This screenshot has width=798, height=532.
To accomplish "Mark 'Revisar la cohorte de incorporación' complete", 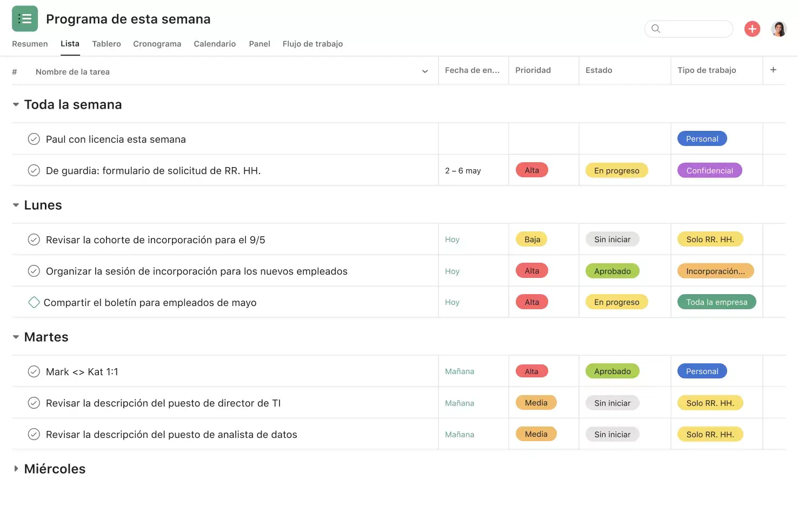I will coord(34,239).
